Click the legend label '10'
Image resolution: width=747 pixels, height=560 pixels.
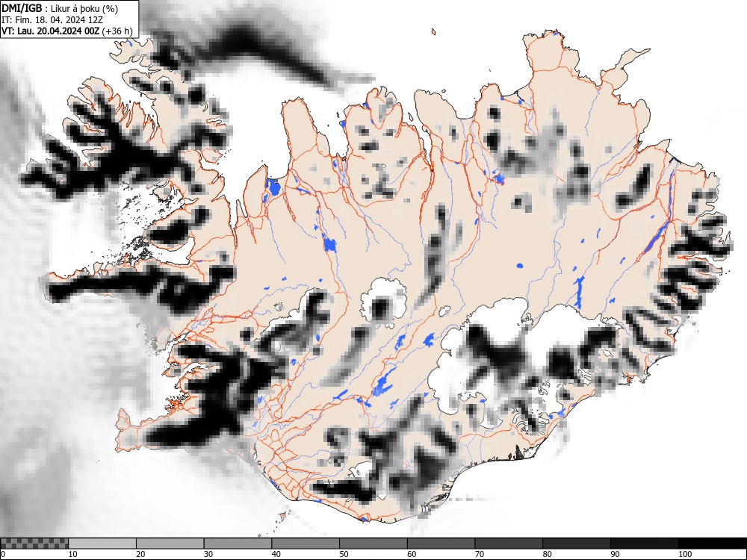tap(72, 554)
